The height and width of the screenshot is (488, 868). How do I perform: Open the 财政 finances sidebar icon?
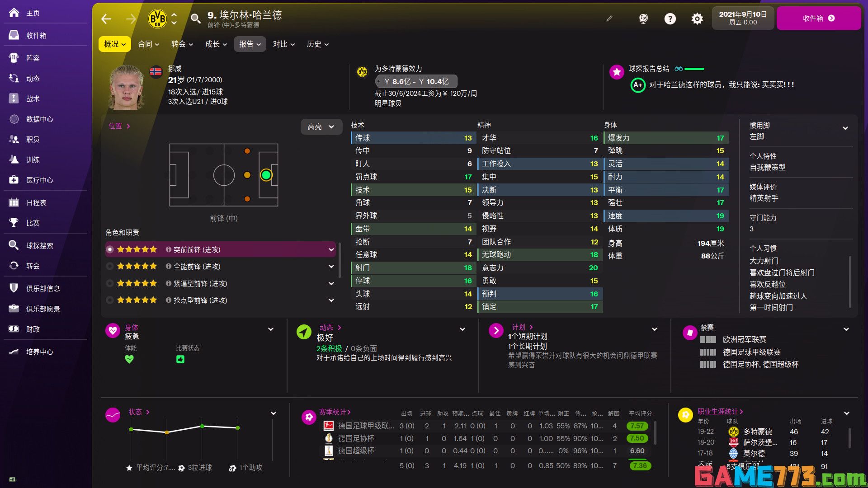point(14,329)
